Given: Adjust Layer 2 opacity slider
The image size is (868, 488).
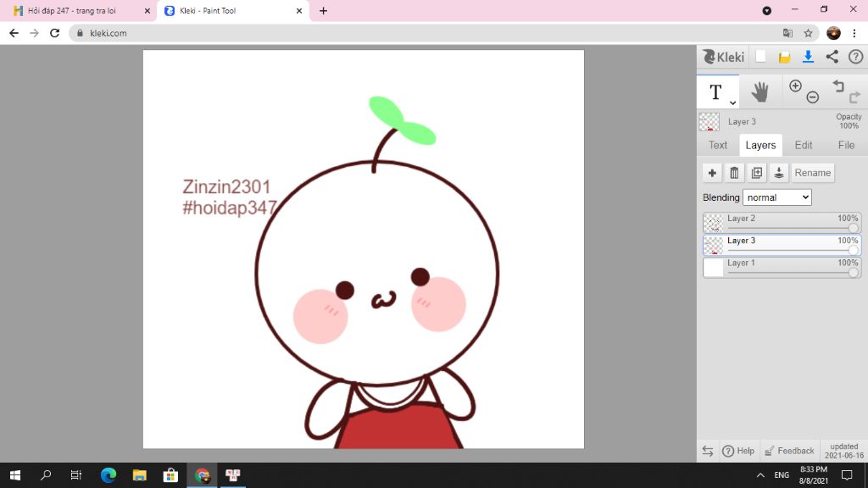Looking at the screenshot, I should point(853,228).
